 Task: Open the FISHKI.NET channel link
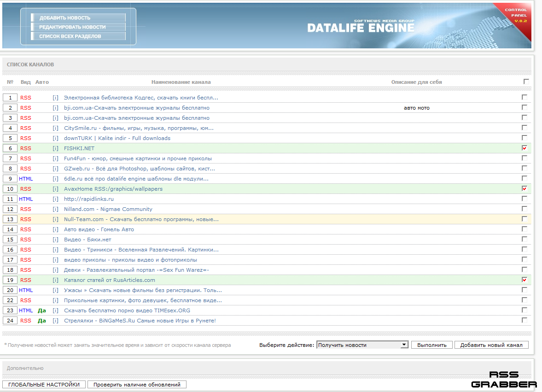click(79, 148)
